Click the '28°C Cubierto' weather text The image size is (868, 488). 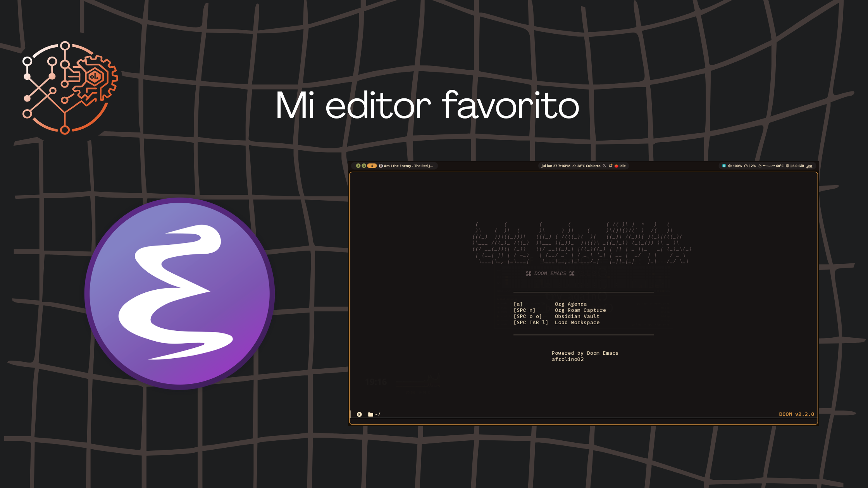click(589, 166)
